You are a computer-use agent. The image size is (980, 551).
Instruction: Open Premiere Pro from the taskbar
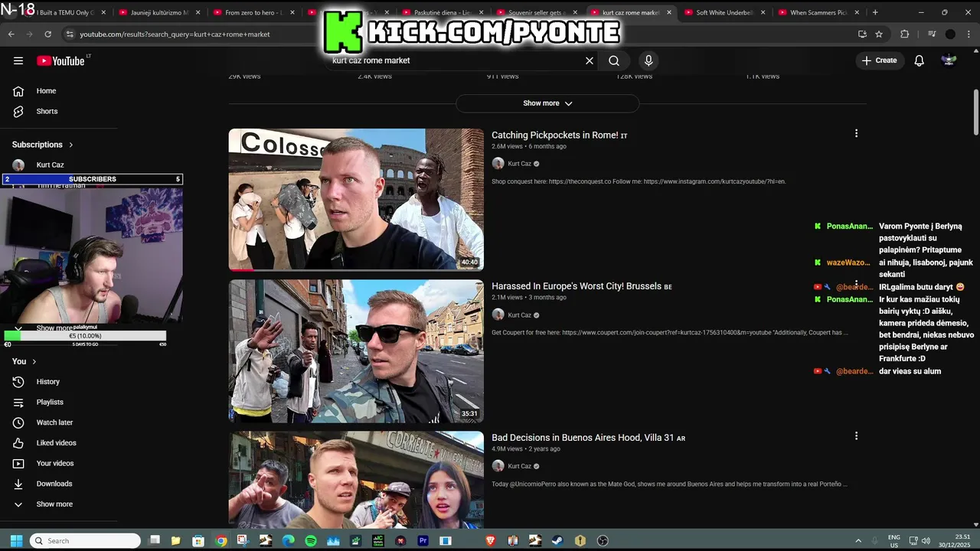click(423, 541)
